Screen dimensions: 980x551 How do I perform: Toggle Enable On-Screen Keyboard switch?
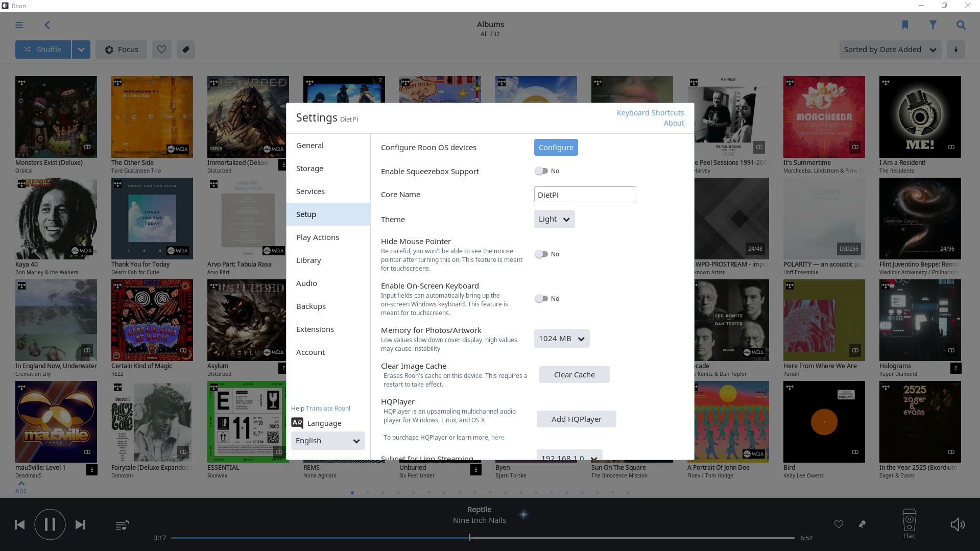point(541,299)
